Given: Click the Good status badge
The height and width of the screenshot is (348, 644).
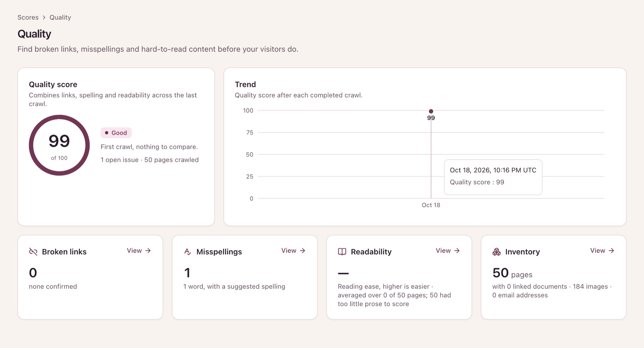Looking at the screenshot, I should [x=116, y=133].
